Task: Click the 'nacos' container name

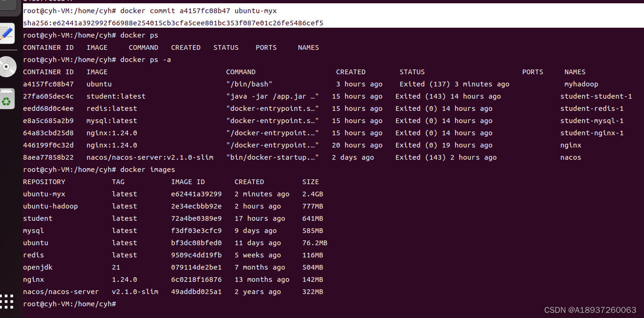Action: click(x=571, y=157)
